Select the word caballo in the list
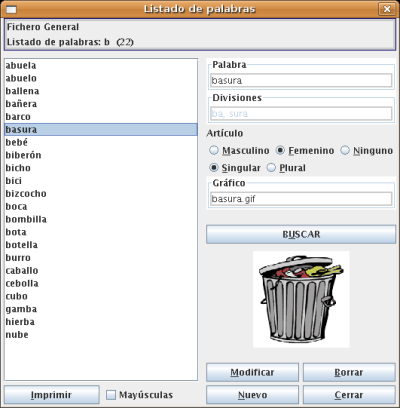The image size is (400, 408). tap(101, 271)
